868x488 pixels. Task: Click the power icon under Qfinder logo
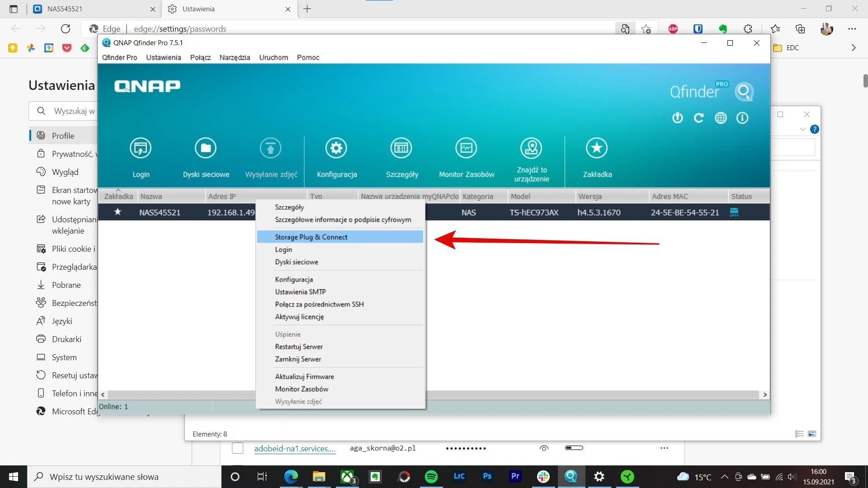tap(677, 118)
